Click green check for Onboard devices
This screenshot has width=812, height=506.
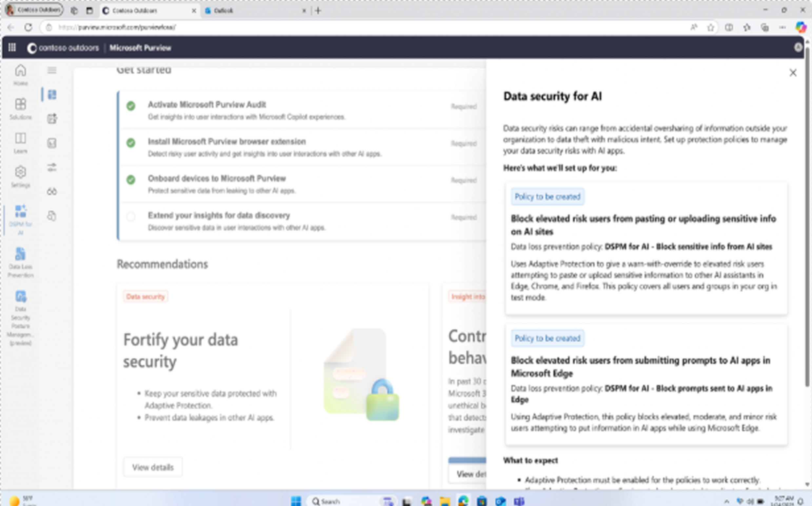131,180
